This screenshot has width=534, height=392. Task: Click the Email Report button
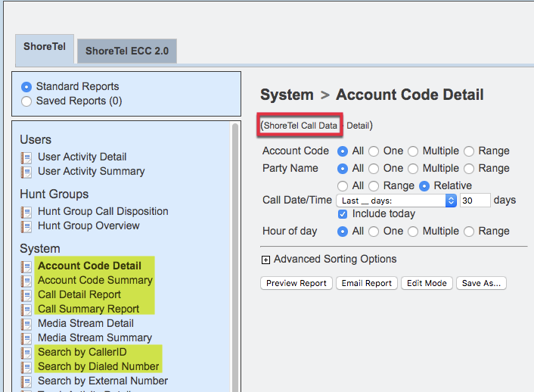(367, 283)
